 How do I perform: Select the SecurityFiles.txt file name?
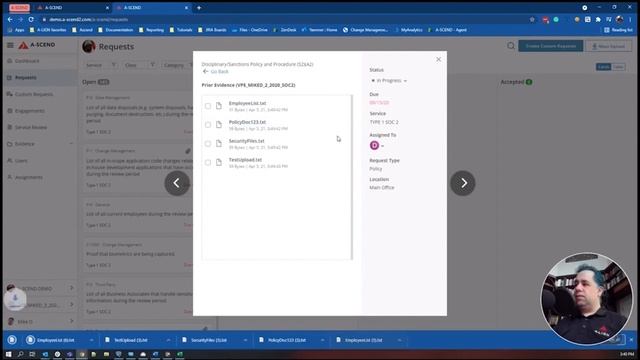tap(247, 141)
